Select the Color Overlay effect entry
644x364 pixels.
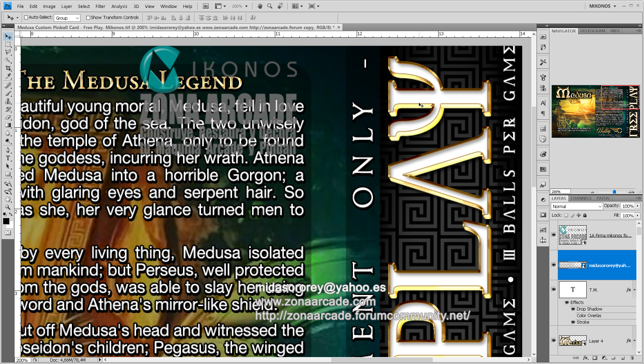(589, 316)
